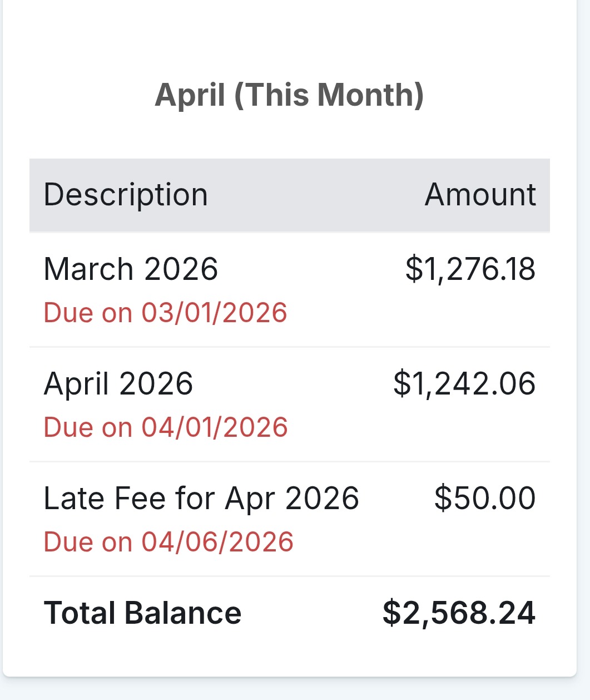Click the $50.00 late fee amount

[x=484, y=499]
